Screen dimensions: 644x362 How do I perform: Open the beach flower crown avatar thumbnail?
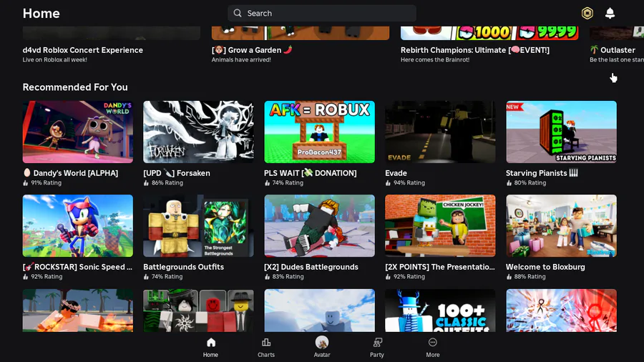tap(77, 310)
